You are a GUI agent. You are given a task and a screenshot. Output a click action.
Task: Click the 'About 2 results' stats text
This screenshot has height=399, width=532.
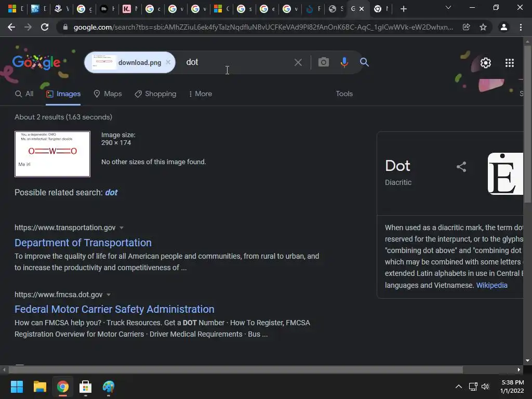pyautogui.click(x=63, y=117)
